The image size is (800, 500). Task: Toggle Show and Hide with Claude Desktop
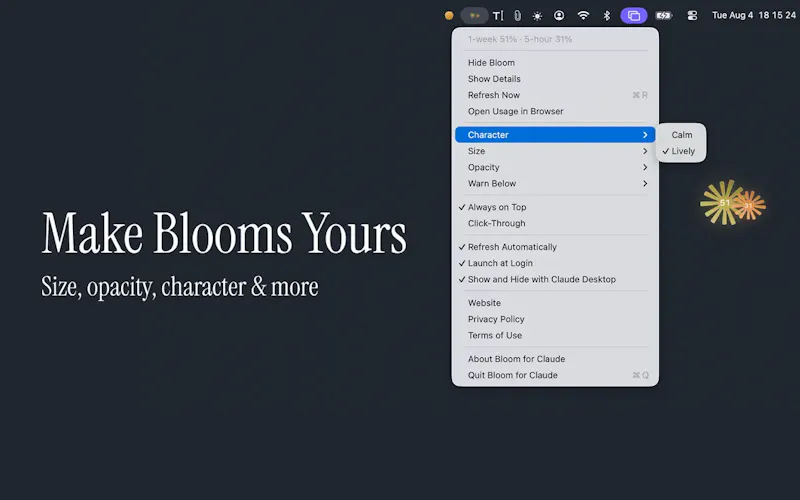555,280
